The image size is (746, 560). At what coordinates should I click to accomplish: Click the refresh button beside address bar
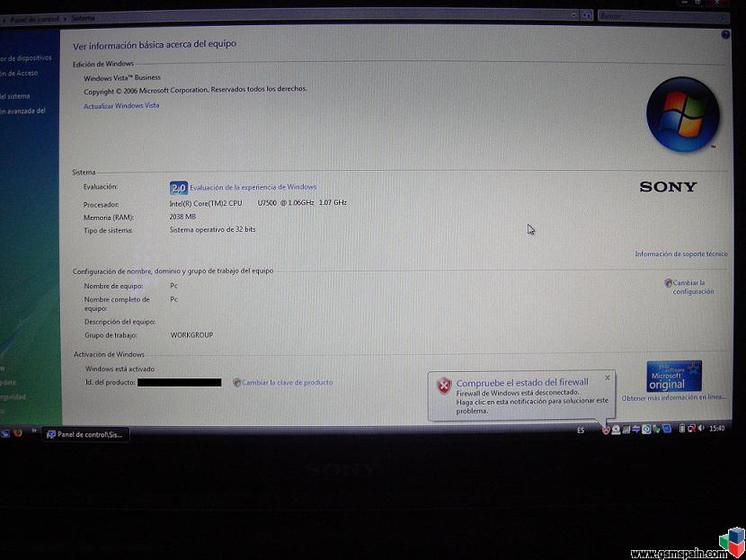587,15
